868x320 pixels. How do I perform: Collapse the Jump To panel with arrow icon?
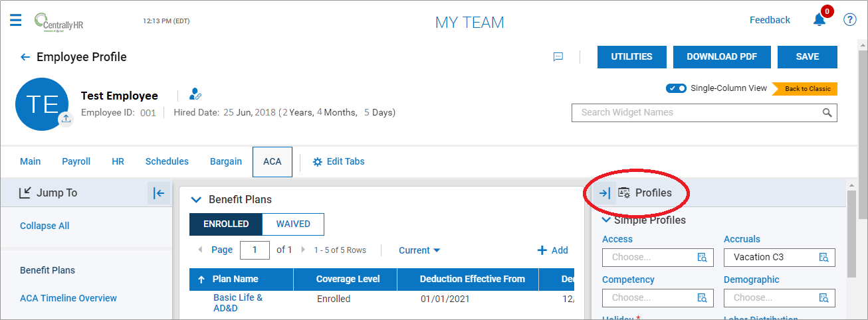click(x=159, y=193)
